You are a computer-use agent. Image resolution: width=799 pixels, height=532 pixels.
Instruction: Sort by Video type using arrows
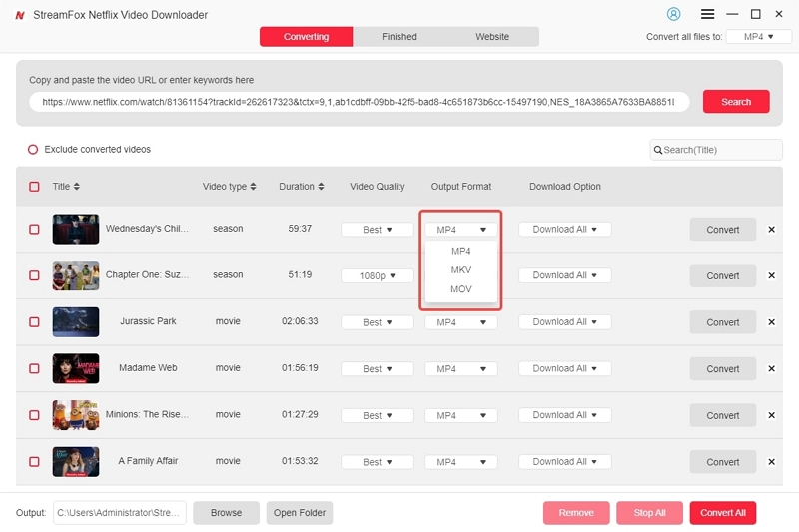pos(253,187)
